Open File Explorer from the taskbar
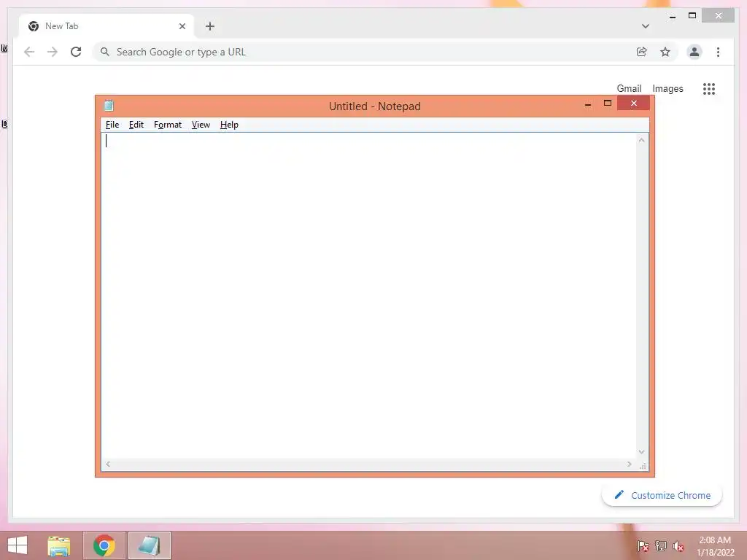Screen dimensions: 747x560 click(x=59, y=545)
